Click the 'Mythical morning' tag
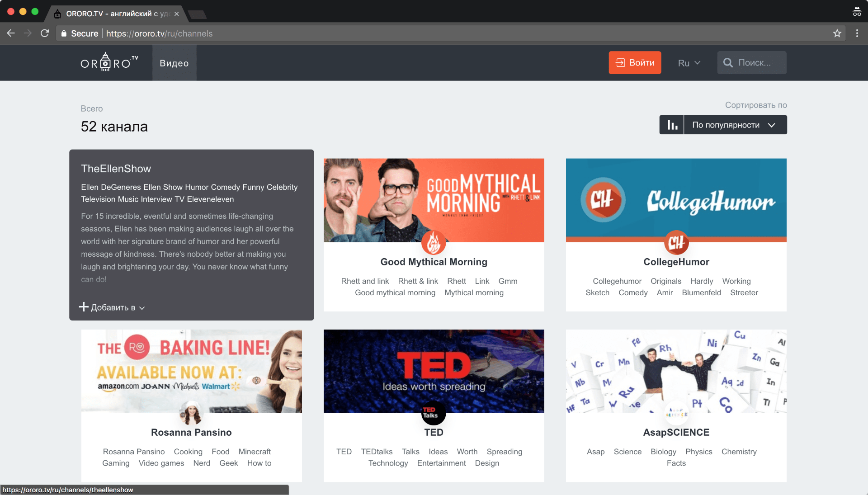The image size is (868, 495). point(474,292)
